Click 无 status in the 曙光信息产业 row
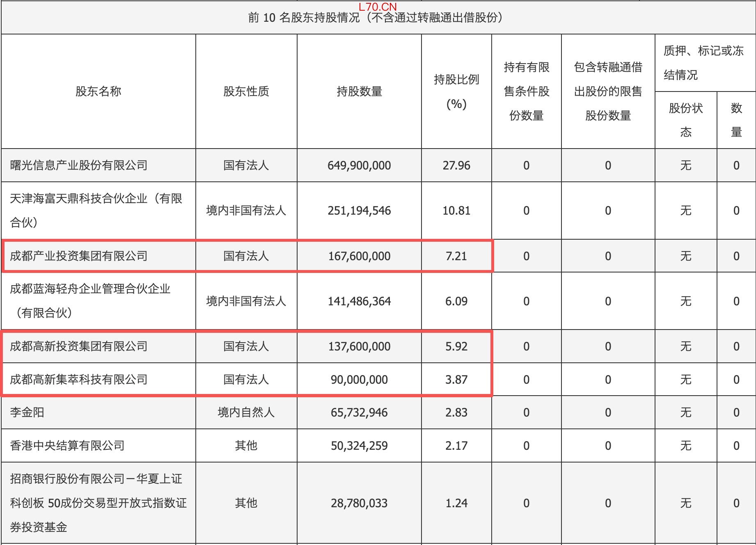Screen dimensions: 756x545 [x=686, y=165]
